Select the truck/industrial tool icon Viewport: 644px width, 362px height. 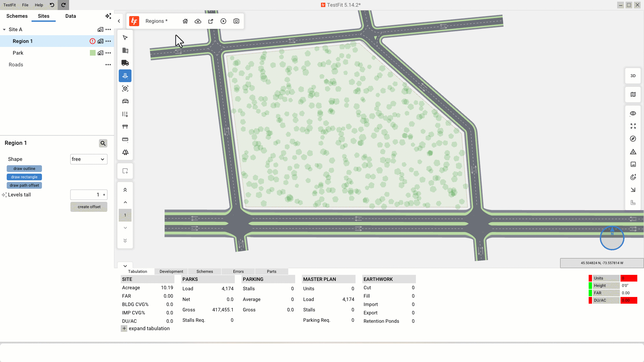click(x=125, y=63)
